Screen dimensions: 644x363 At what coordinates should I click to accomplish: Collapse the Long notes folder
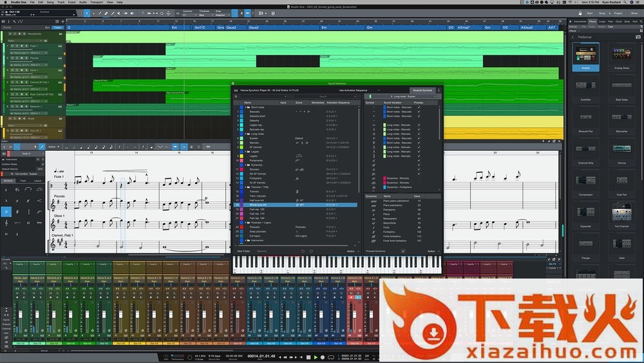pos(245,134)
